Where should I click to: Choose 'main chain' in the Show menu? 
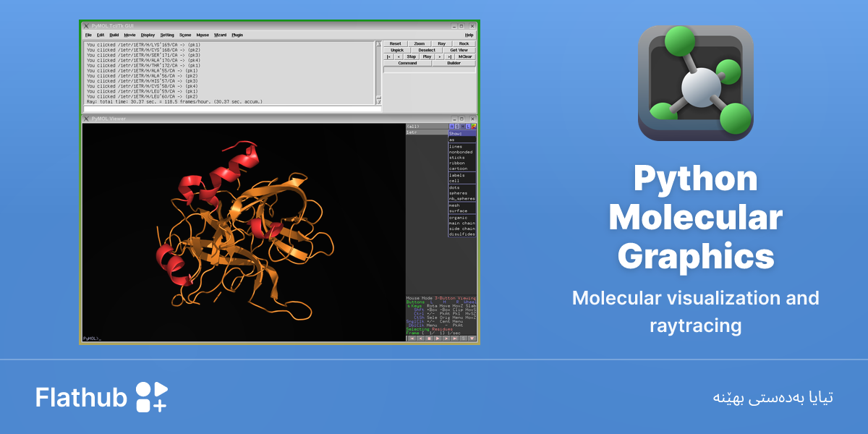(462, 223)
